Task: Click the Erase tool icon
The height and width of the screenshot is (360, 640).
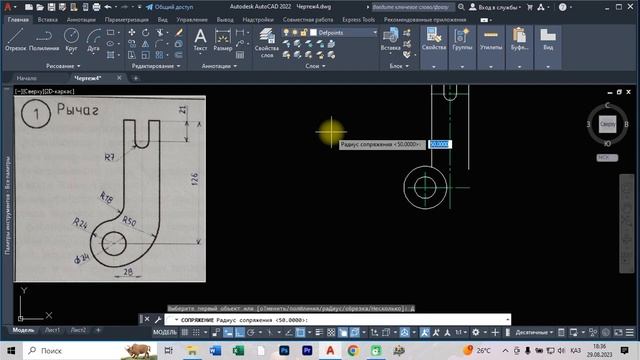Action: point(179,33)
